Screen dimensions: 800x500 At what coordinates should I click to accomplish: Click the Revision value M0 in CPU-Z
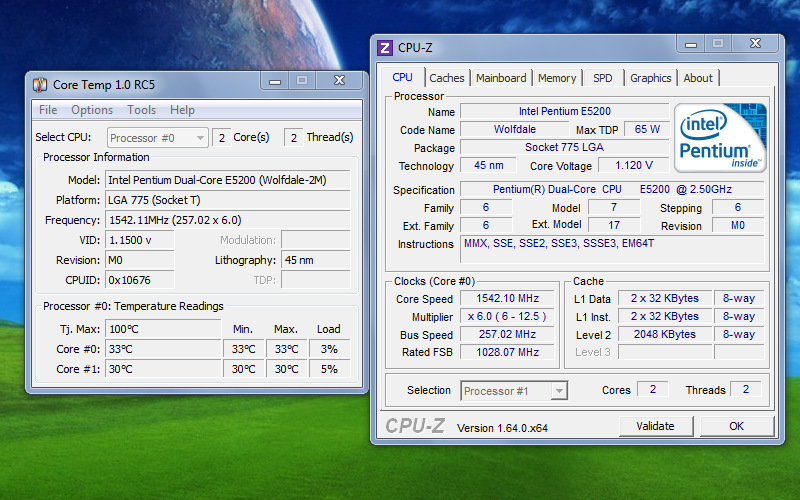pos(738,225)
